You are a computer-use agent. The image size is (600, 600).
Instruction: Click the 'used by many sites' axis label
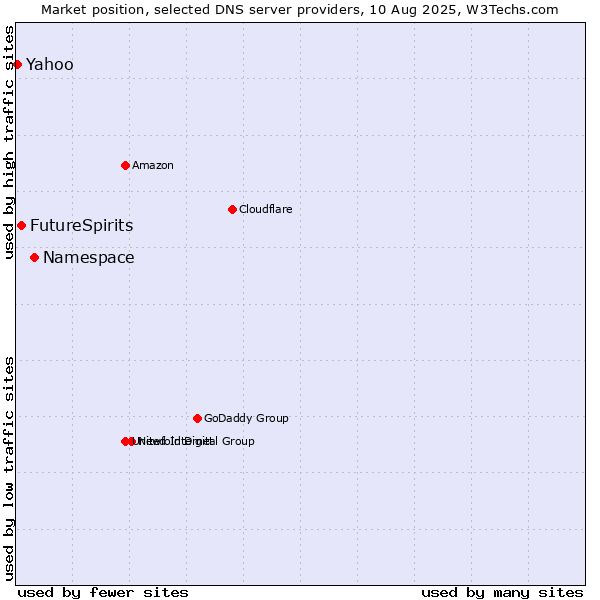click(x=502, y=592)
